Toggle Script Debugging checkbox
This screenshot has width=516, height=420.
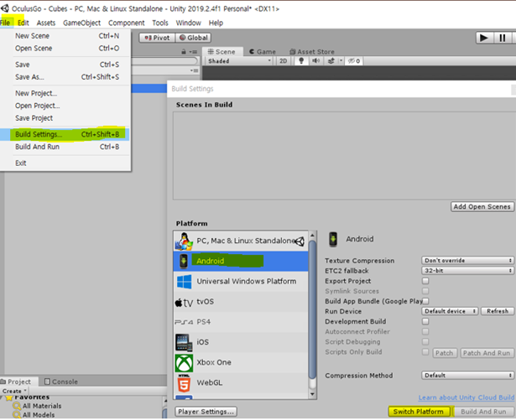425,342
